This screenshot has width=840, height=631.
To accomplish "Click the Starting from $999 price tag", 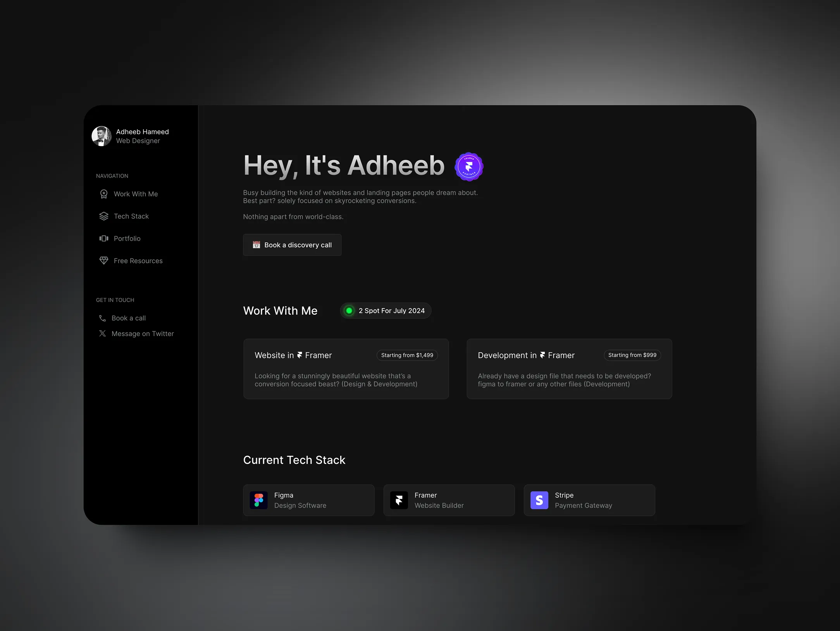I will (632, 355).
